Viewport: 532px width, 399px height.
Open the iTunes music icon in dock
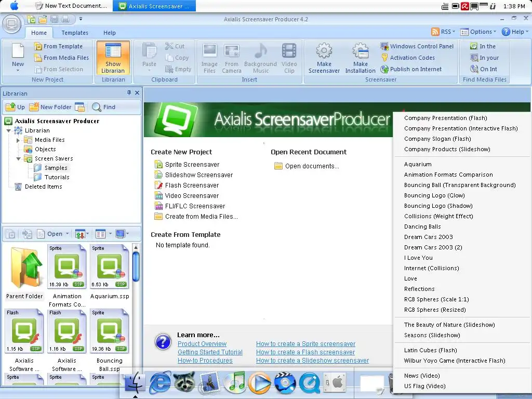234,382
